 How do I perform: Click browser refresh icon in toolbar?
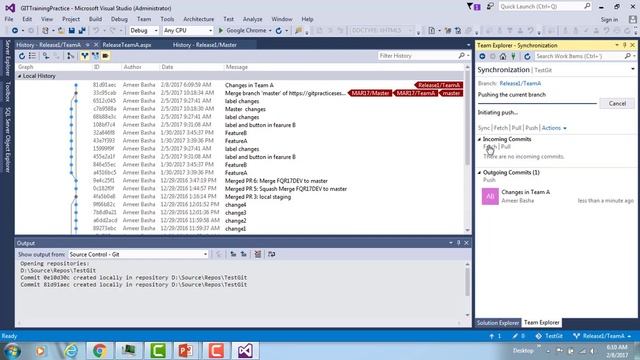pyautogui.click(x=279, y=31)
